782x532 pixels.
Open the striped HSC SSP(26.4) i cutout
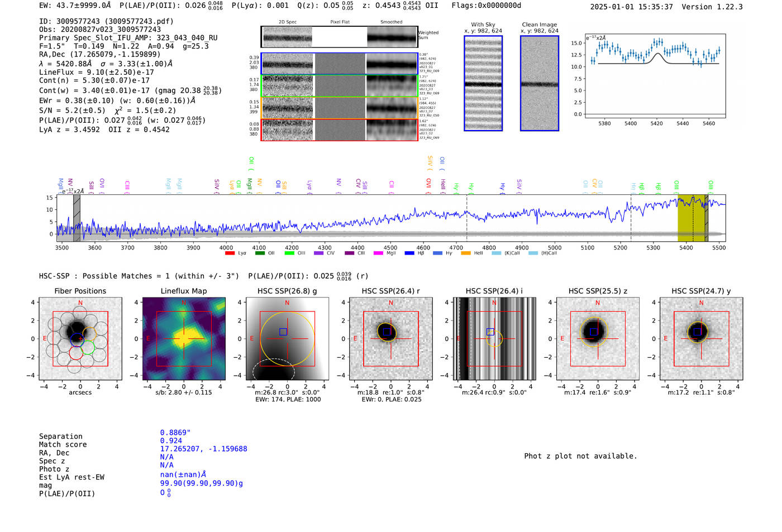coord(494,338)
